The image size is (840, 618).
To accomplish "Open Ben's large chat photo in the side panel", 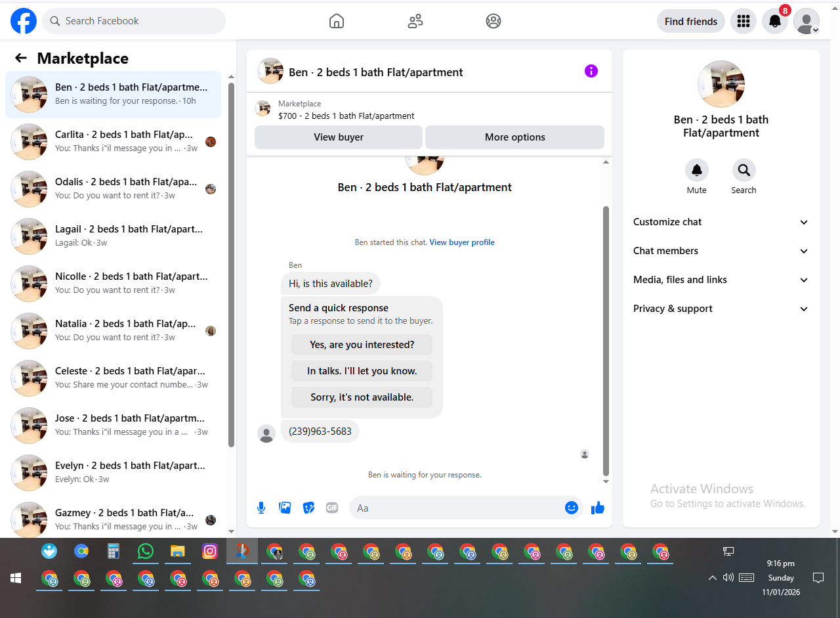I will [x=721, y=84].
